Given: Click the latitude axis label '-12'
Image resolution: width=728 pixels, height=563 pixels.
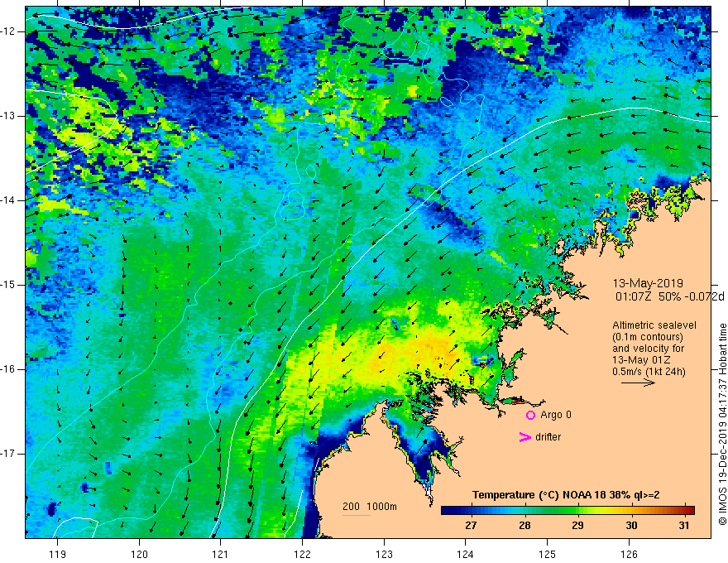Looking at the screenshot, I should (8, 31).
